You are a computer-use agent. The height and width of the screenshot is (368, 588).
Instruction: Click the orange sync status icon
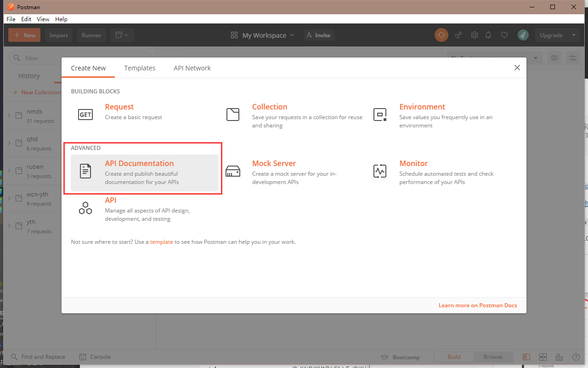441,35
